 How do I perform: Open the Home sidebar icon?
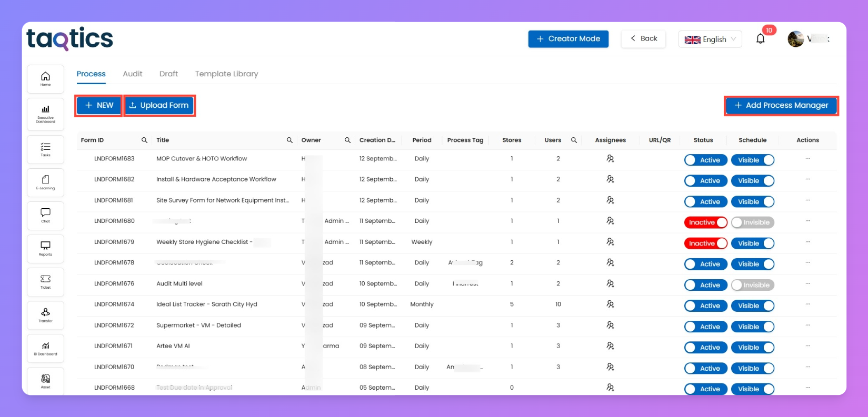46,79
